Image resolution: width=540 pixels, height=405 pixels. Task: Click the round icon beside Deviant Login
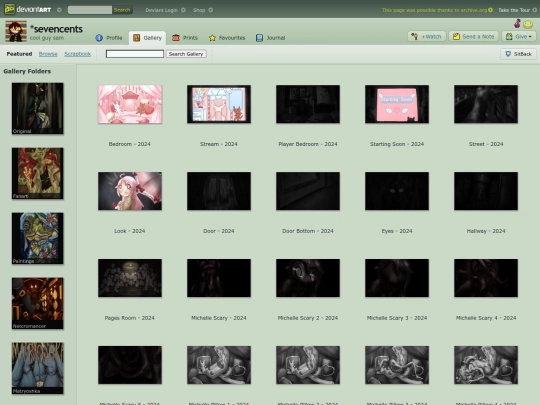[183, 10]
